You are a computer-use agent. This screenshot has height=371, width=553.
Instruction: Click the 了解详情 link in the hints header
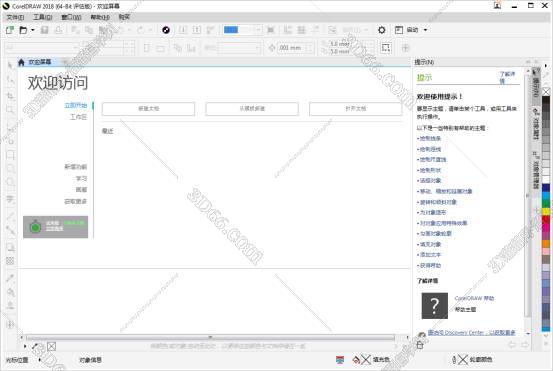pyautogui.click(x=507, y=77)
